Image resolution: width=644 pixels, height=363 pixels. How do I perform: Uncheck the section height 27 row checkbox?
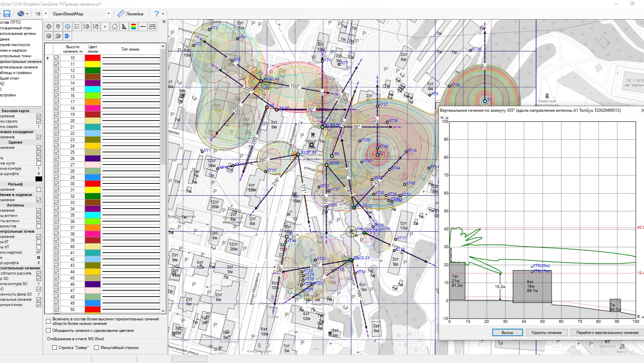point(57,165)
